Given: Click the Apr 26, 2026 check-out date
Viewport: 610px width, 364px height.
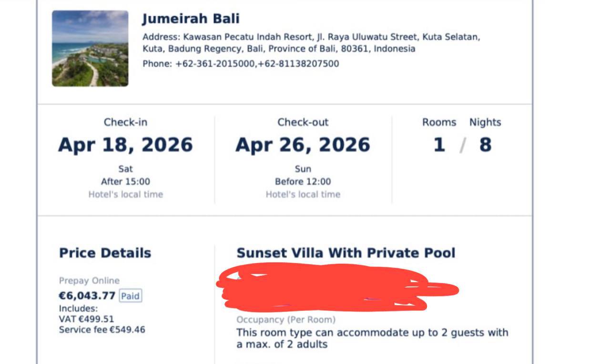Looking at the screenshot, I should point(303,145).
